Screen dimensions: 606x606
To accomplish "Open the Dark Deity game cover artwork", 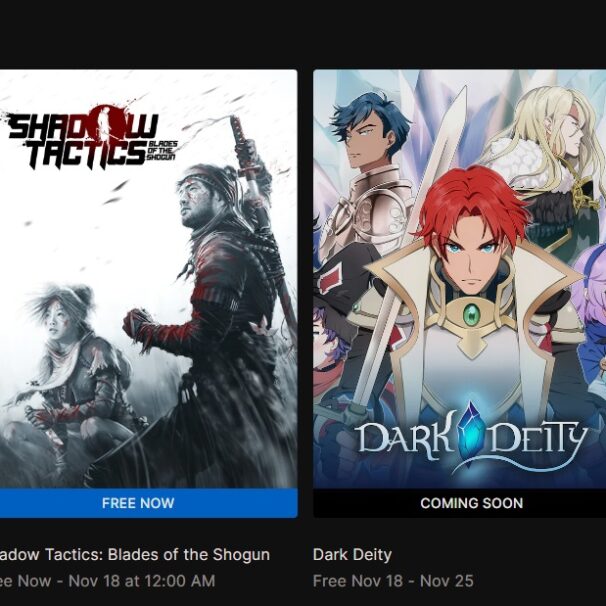I will (460, 279).
